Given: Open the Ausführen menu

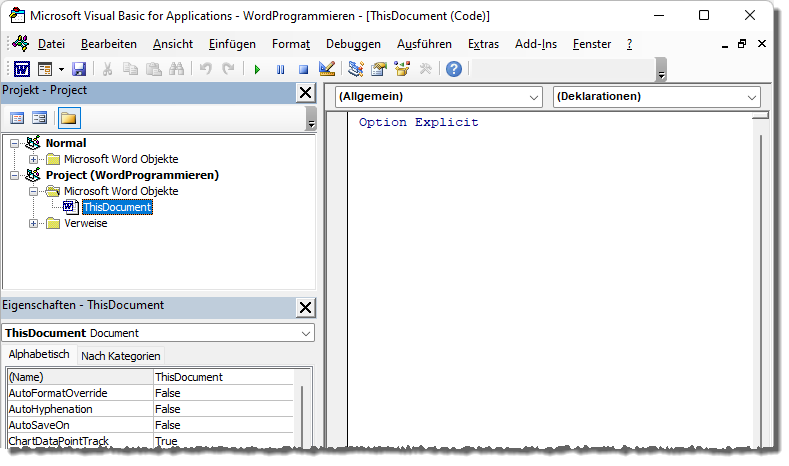Looking at the screenshot, I should pyautogui.click(x=424, y=44).
